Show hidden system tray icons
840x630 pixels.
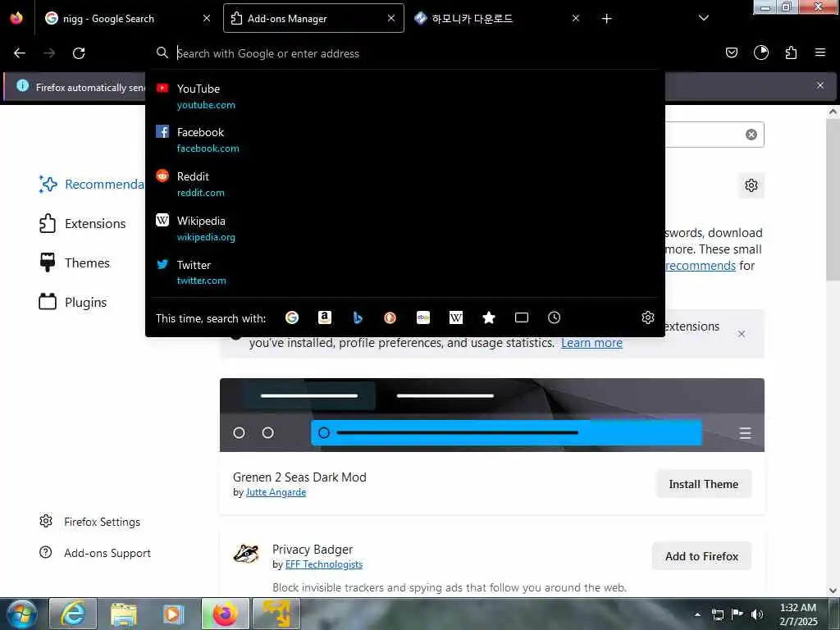pyautogui.click(x=697, y=614)
